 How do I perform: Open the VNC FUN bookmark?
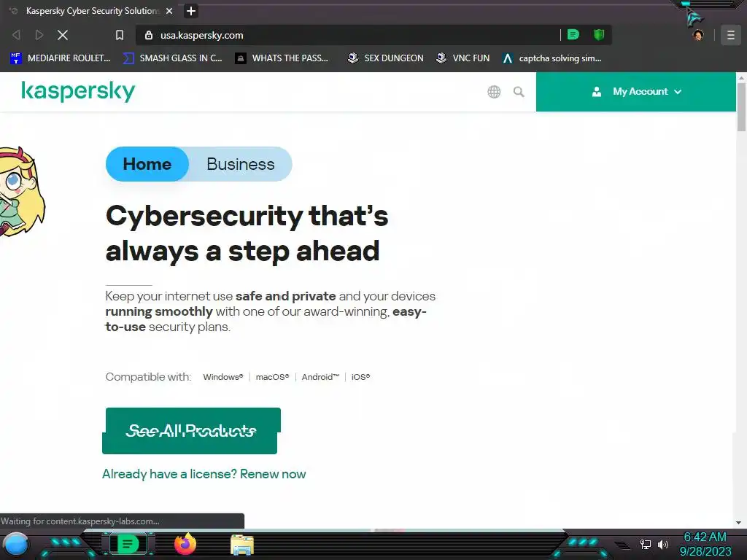tap(463, 58)
